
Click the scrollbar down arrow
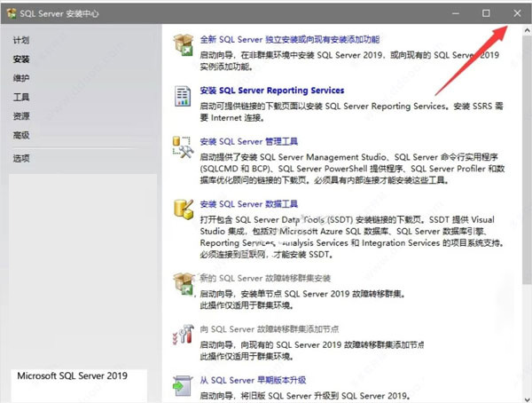pyautogui.click(x=527, y=399)
